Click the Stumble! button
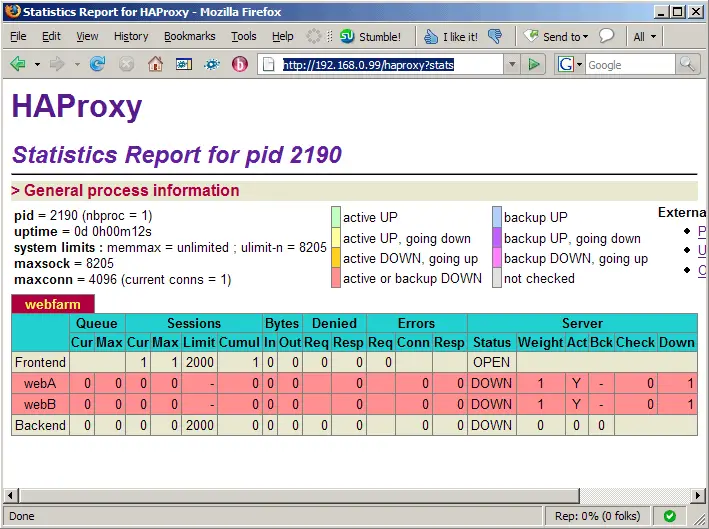 (370, 37)
